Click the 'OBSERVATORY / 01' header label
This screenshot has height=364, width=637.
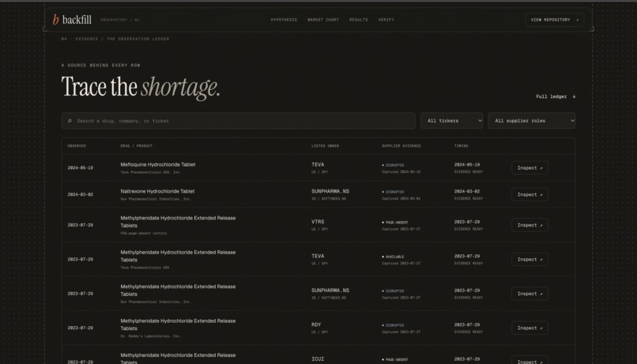(120, 20)
